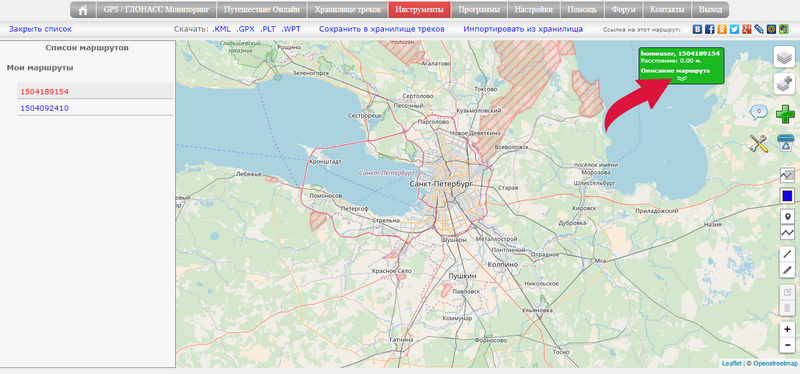Toggle the polyline track tool

click(787, 233)
